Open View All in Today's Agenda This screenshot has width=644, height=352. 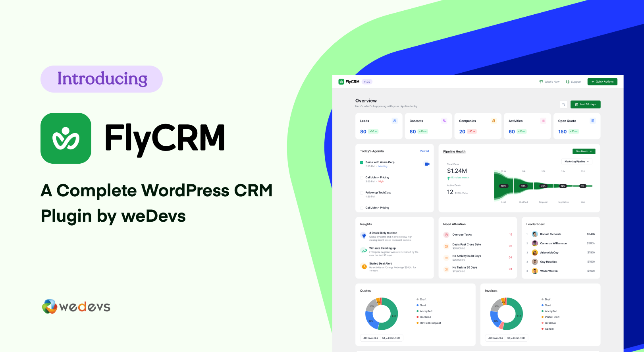pos(424,151)
